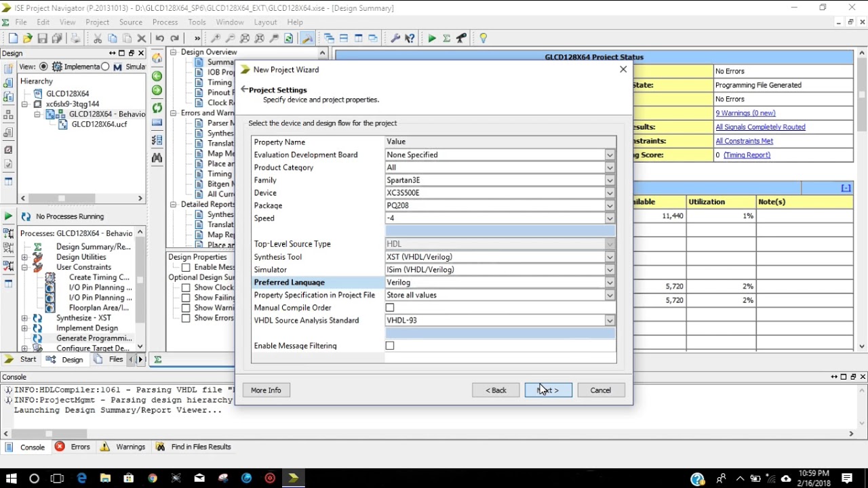Toggle the Manual Compile Order checkbox
Viewport: 868px width, 488px height.
390,308
